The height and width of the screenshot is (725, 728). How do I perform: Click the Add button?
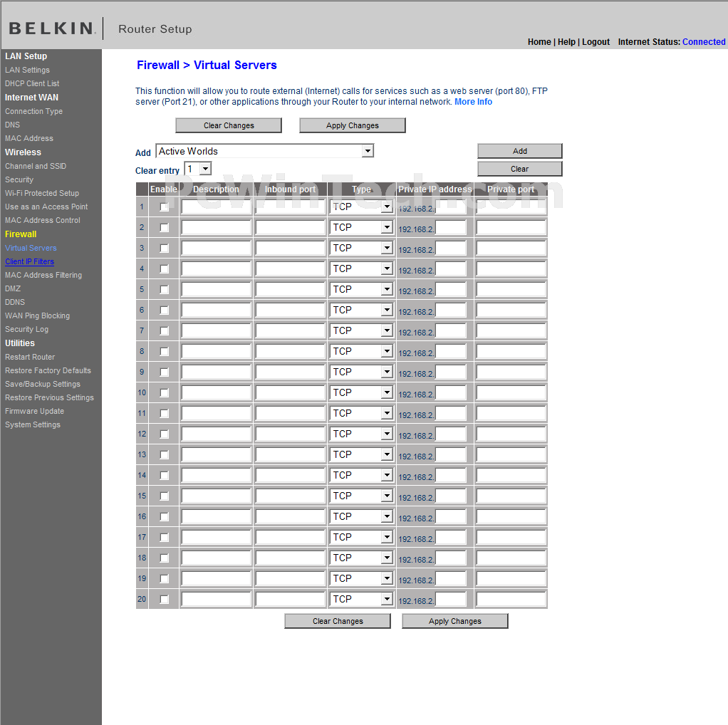click(519, 151)
